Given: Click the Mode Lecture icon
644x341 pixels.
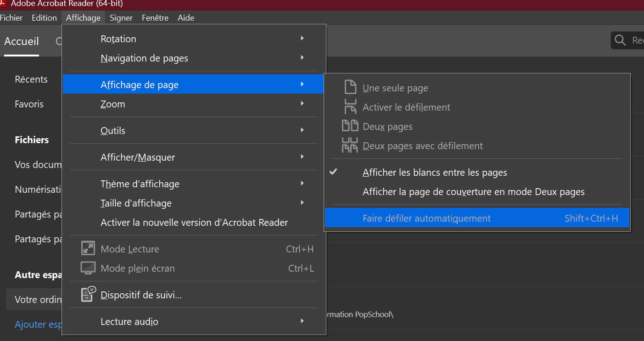Looking at the screenshot, I should tap(88, 249).
